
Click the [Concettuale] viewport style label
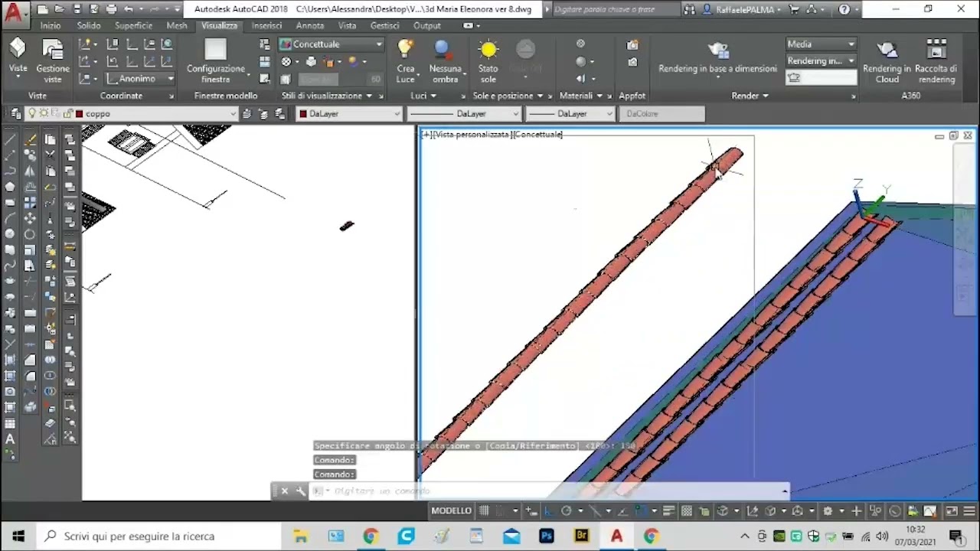537,135
